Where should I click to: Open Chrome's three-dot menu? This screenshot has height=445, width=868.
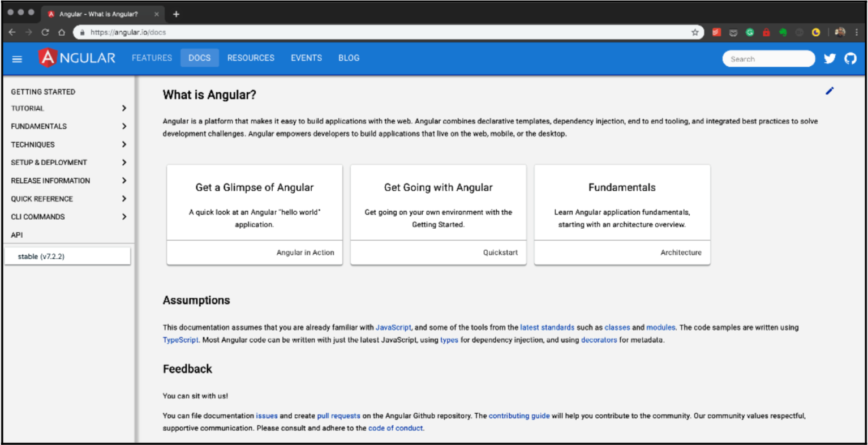click(857, 32)
